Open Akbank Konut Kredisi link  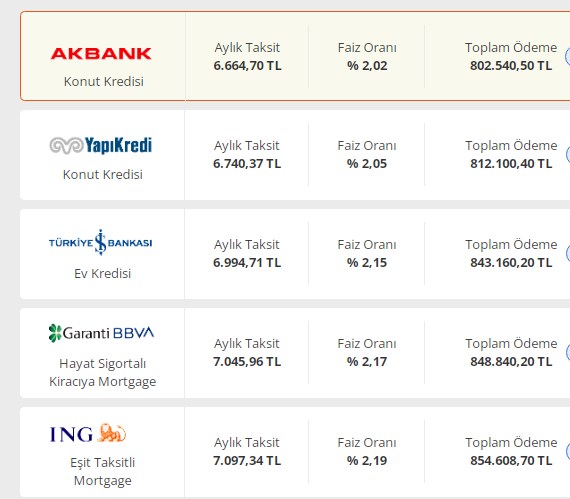click(104, 81)
